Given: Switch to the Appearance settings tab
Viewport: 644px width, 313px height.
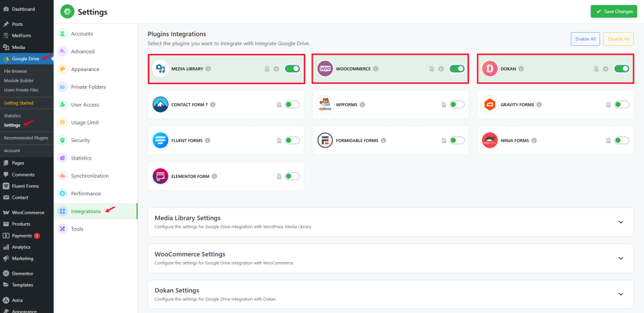Looking at the screenshot, I should point(96,69).
